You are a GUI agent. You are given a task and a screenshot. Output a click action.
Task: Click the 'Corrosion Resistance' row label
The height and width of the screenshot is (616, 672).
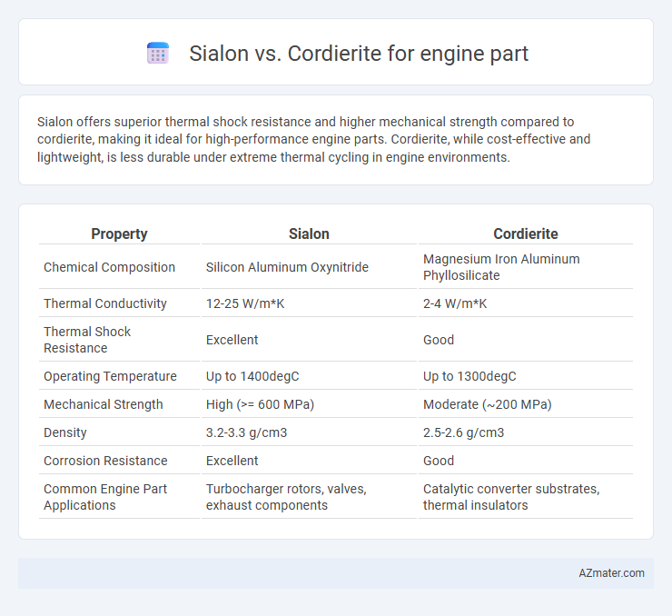(105, 461)
